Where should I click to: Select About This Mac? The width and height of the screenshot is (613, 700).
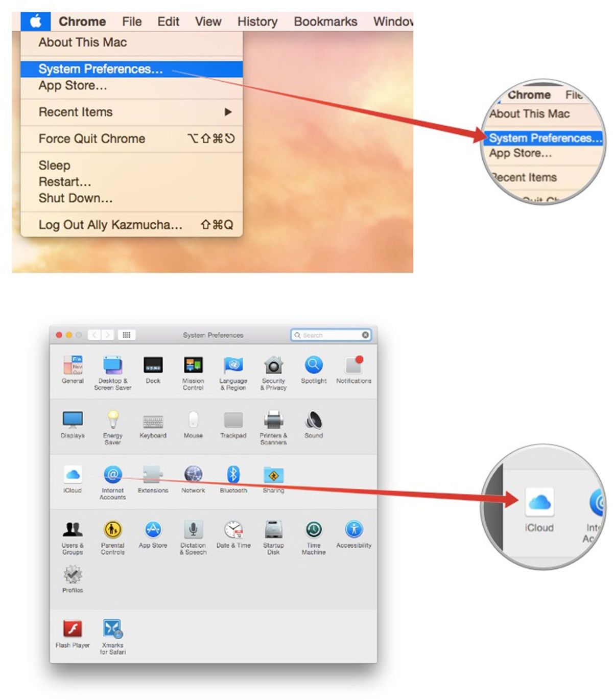coord(83,42)
